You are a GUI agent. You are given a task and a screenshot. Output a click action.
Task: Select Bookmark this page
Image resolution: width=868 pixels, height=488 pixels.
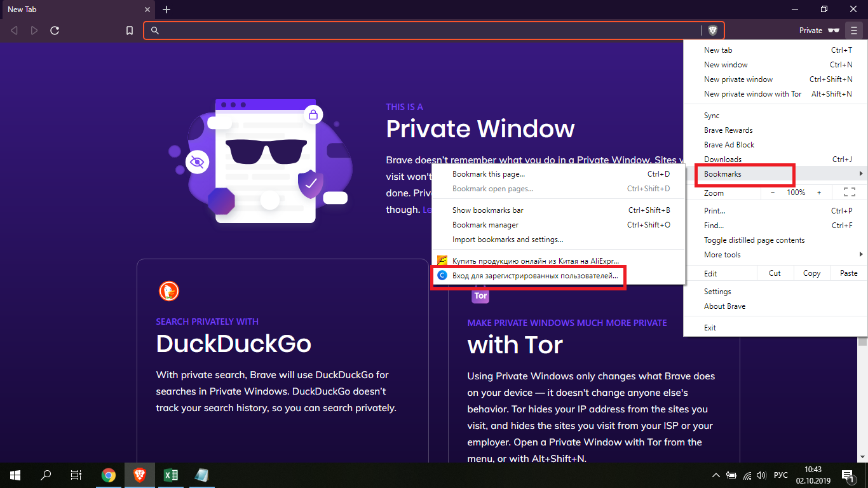[559, 174]
